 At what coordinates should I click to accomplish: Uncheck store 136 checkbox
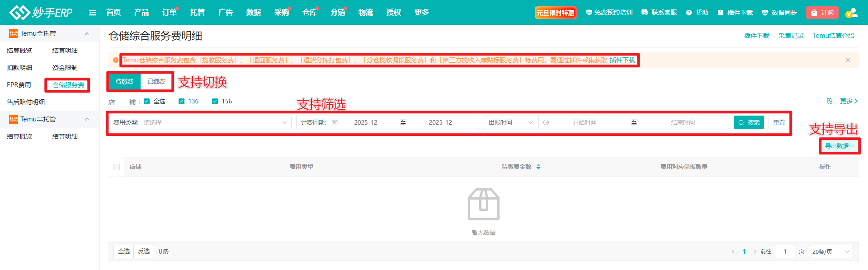tap(181, 101)
